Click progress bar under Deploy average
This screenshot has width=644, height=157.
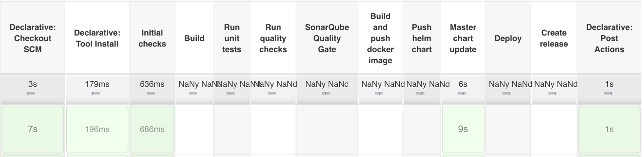(x=507, y=93)
